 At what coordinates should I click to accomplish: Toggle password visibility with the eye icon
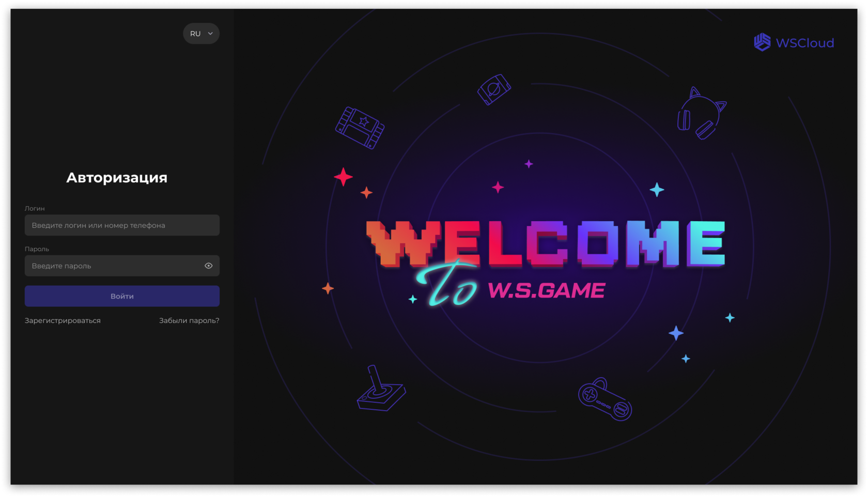click(x=209, y=266)
